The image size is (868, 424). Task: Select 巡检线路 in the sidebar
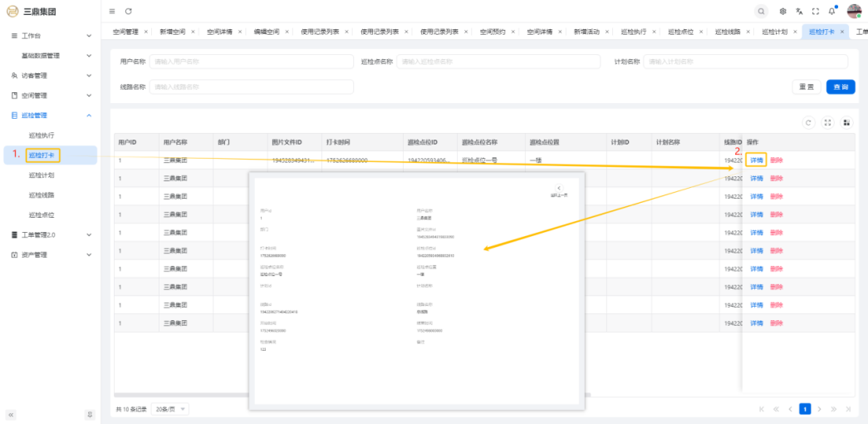(x=42, y=195)
